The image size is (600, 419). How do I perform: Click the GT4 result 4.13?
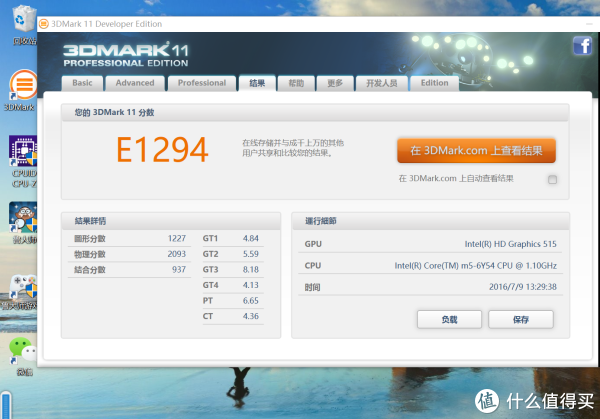(x=251, y=285)
